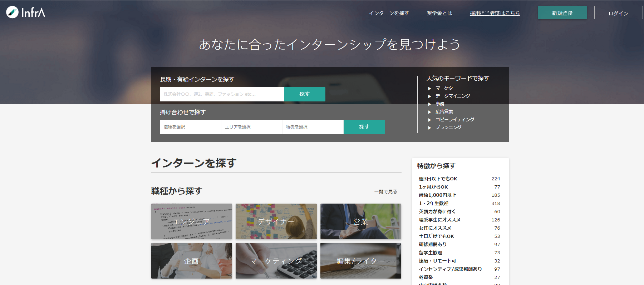
Task: Open the 職種を選択 dropdown
Action: click(x=191, y=127)
